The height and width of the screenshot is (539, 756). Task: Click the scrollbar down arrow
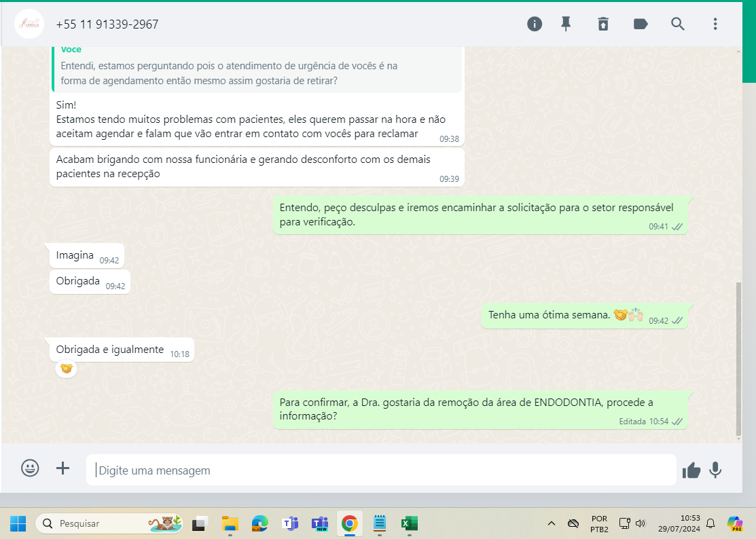point(738,439)
